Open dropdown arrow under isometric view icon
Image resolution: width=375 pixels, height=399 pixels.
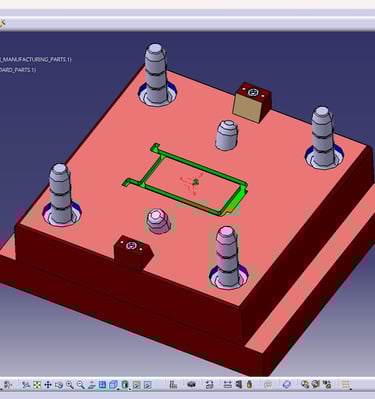click(x=118, y=389)
